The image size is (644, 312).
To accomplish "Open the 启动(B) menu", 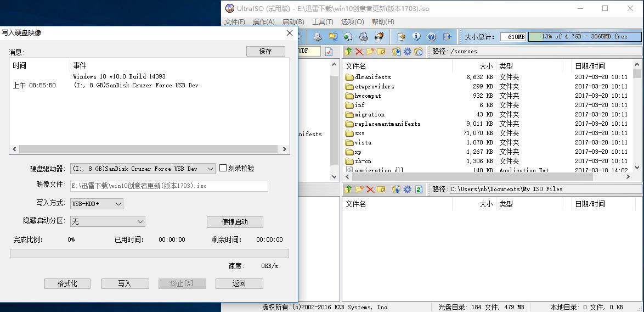I will click(x=293, y=22).
